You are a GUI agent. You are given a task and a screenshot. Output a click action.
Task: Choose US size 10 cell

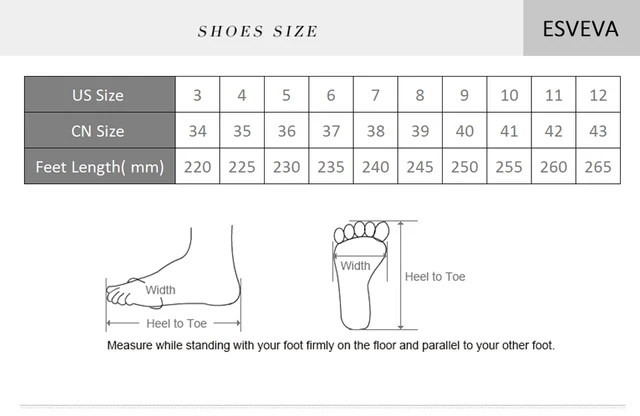tap(509, 95)
